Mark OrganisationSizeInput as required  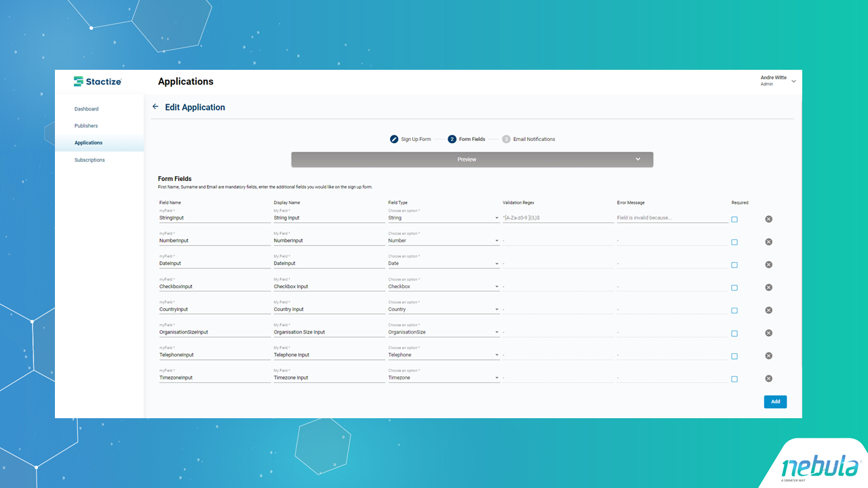pyautogui.click(x=734, y=333)
